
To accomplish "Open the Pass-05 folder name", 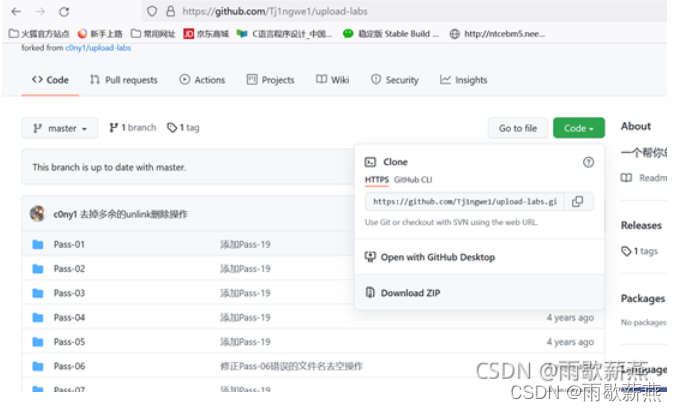I will (x=69, y=342).
